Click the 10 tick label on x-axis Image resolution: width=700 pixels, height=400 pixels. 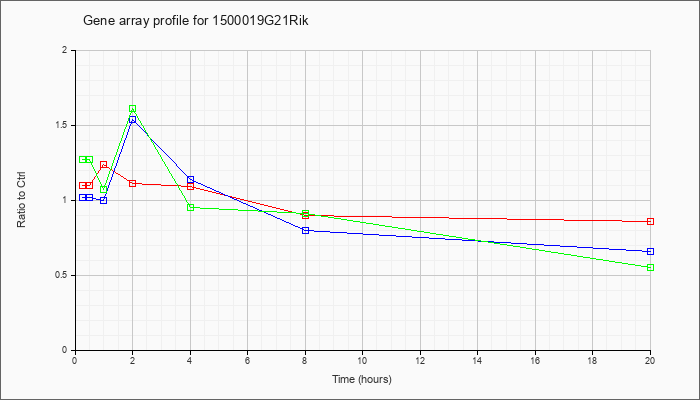(362, 360)
